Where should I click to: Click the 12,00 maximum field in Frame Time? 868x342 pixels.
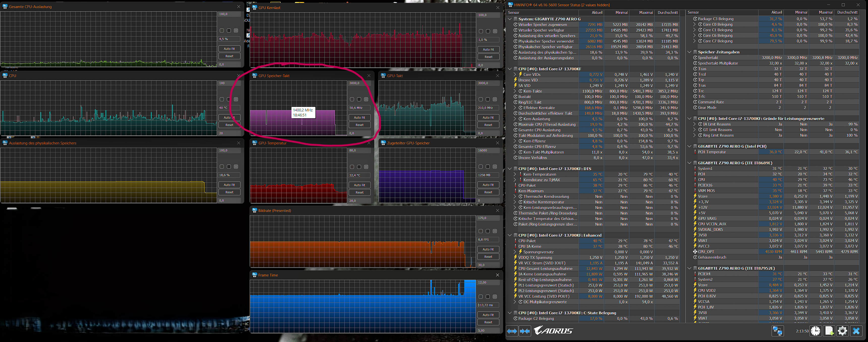[488, 283]
